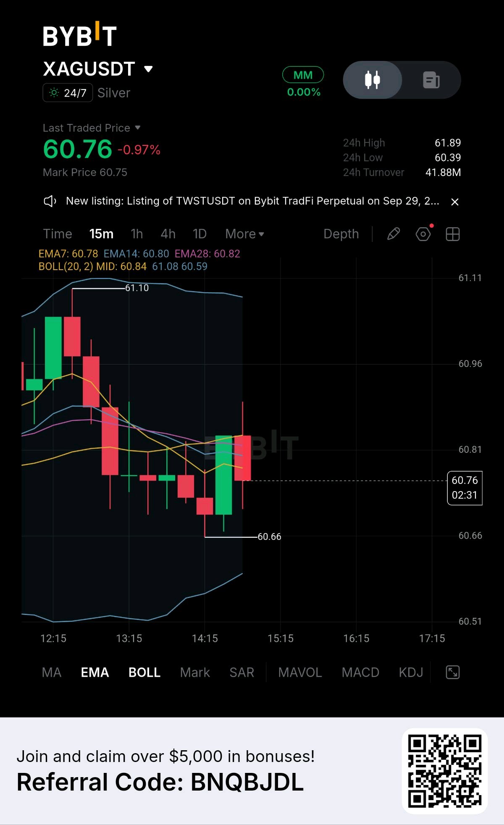Tap the Mark Price 60.75 text
Image resolution: width=504 pixels, height=825 pixels.
point(85,172)
